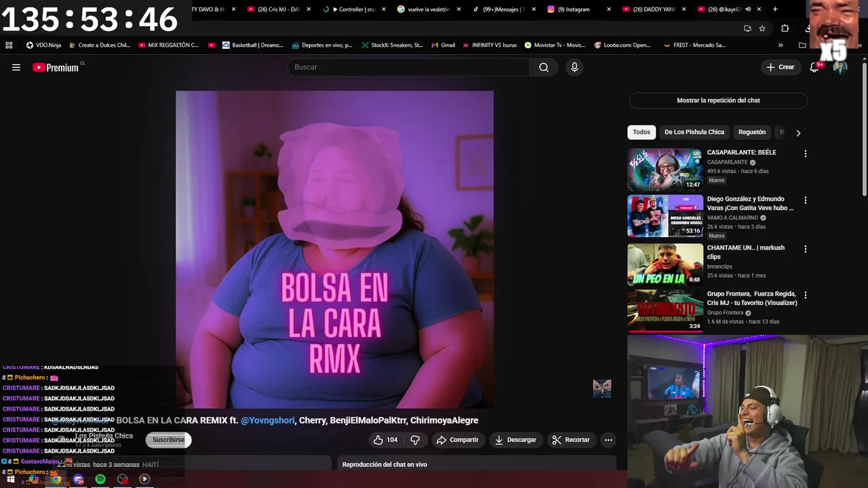This screenshot has height=488, width=868.
Task: Open the MIX REGGAETÓN C... bookmark
Action: point(168,45)
